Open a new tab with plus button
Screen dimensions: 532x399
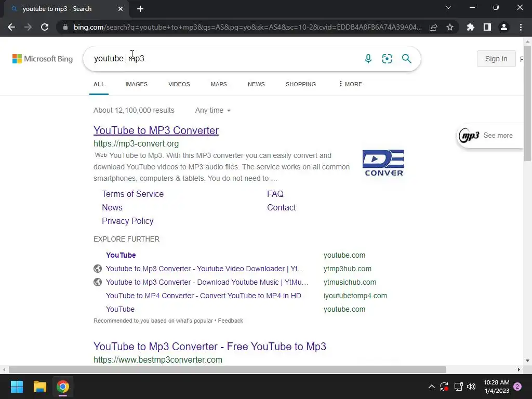tap(140, 9)
